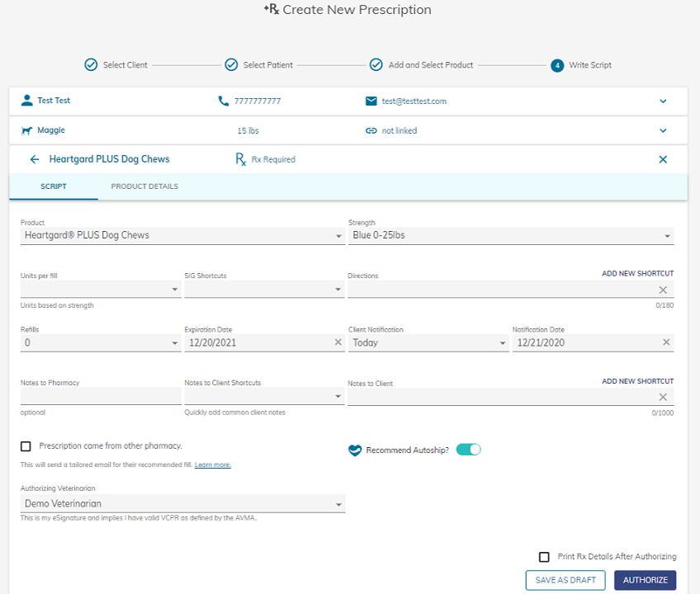Clear the Expiration Date using its X icon
700x594 pixels.
tap(338, 342)
